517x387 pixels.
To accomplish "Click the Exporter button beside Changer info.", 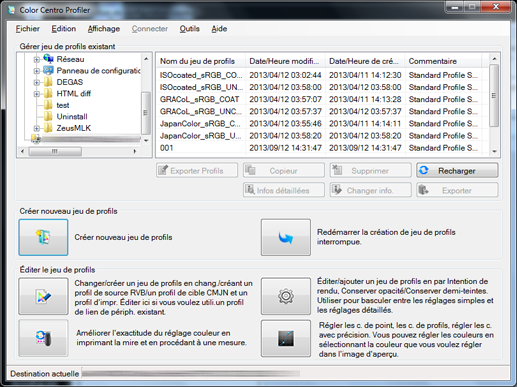I will [x=457, y=190].
